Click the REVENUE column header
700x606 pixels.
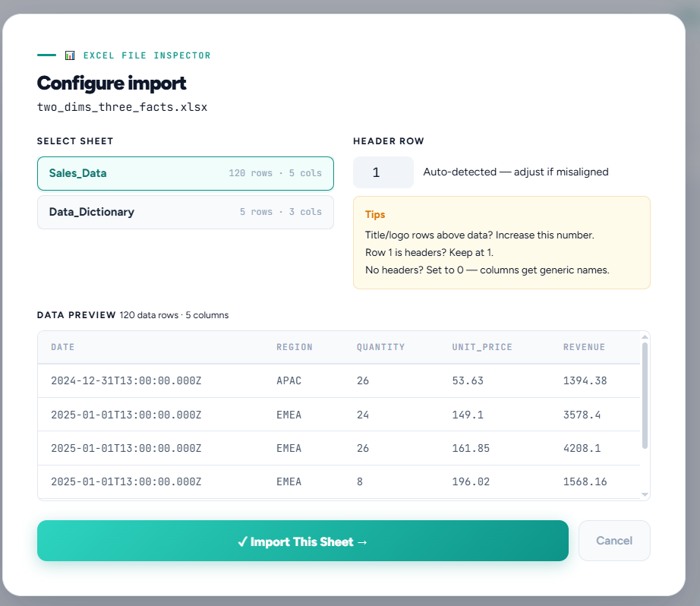pos(584,347)
